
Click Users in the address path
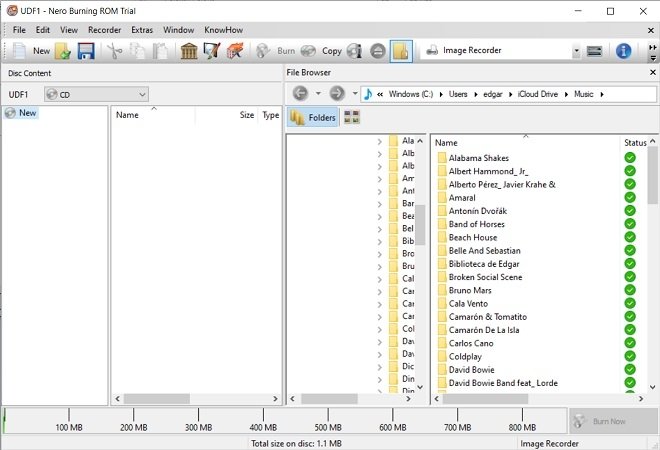[458, 94]
